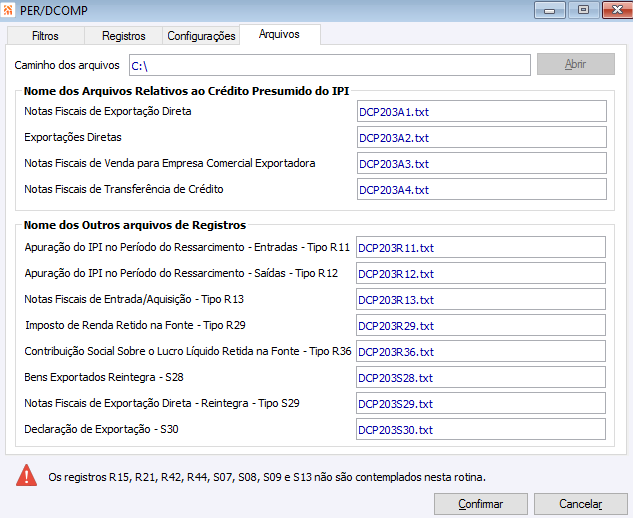Click label Bens Exportados Reintegra - S28
This screenshot has width=633, height=518.
pos(104,377)
